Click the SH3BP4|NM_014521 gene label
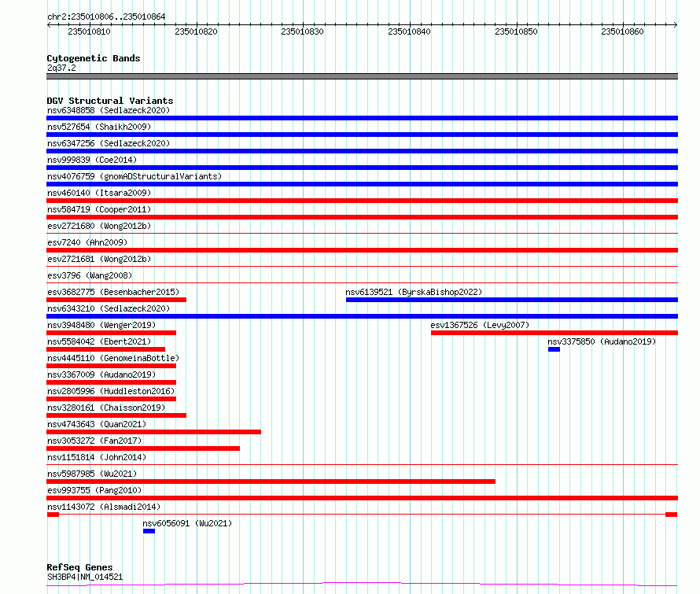The width and height of the screenshot is (700, 594). point(85,577)
